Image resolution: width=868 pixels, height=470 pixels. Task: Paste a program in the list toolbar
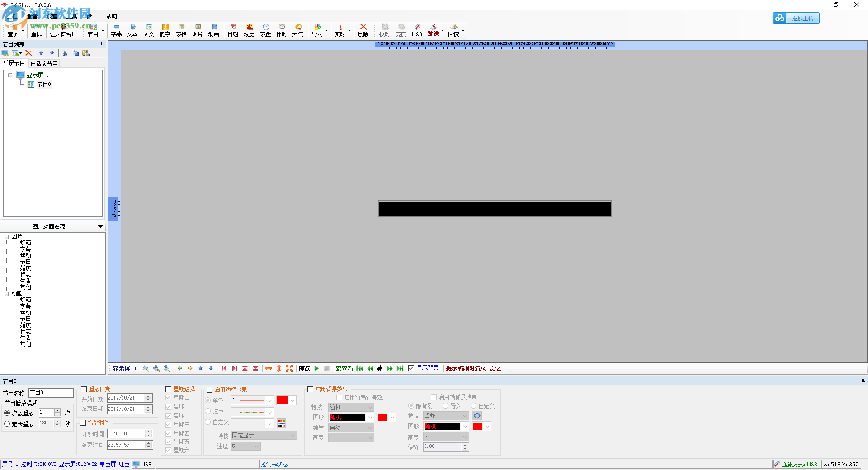point(86,53)
